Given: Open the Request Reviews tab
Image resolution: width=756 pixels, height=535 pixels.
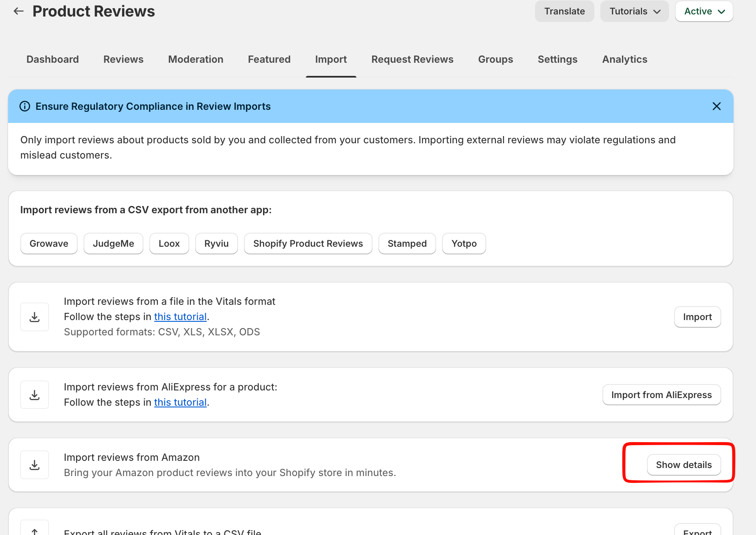Looking at the screenshot, I should [412, 59].
